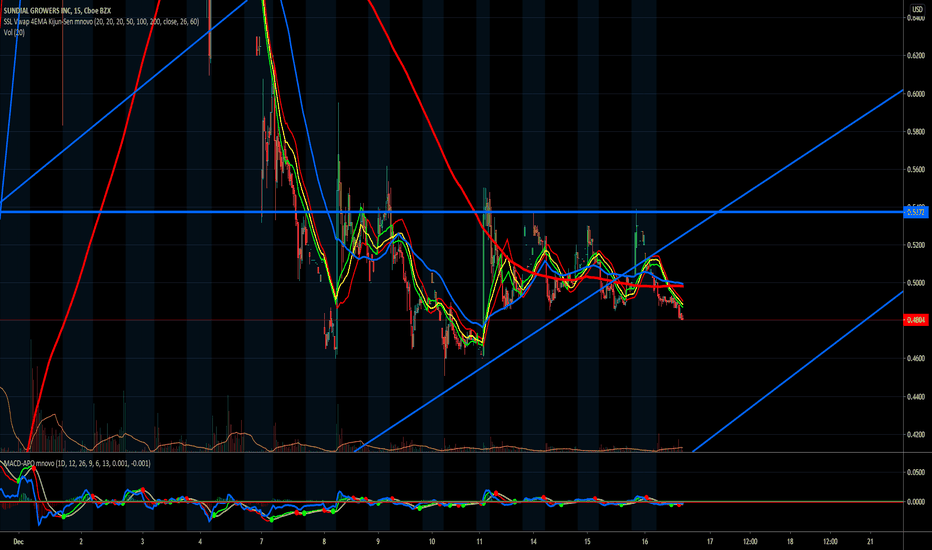Click the blue 0.5372 price label

pos(916,212)
